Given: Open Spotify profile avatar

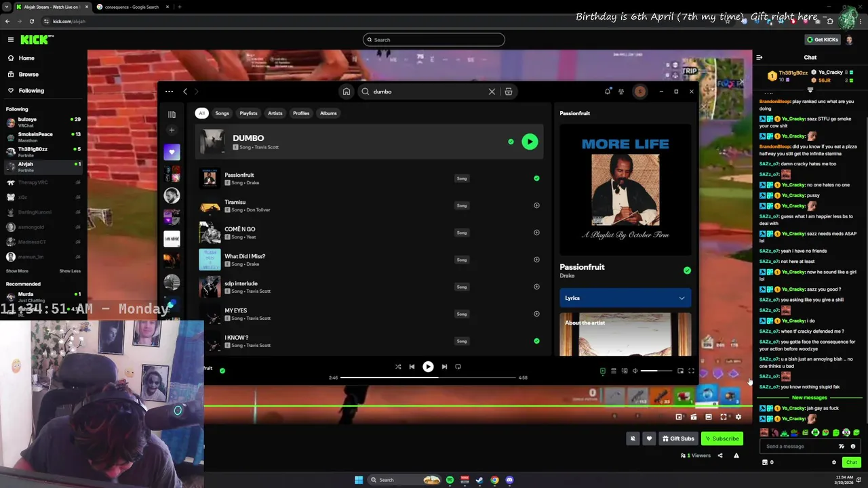Looking at the screenshot, I should click(639, 91).
